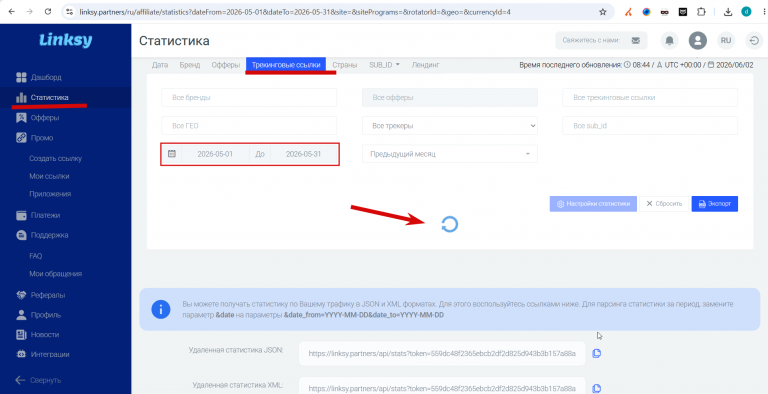Image resolution: width=768 pixels, height=394 pixels.
Task: Open Приложения submenu link
Action: pos(50,194)
